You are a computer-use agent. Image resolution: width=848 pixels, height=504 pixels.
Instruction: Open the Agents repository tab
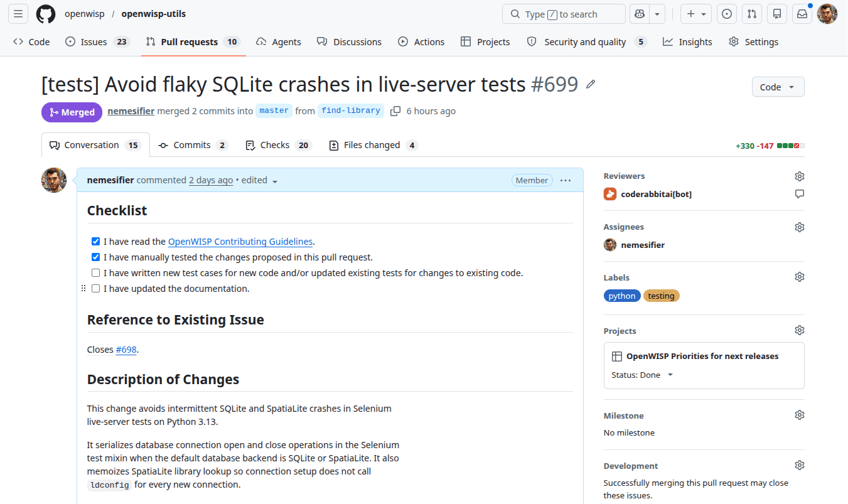click(x=279, y=42)
